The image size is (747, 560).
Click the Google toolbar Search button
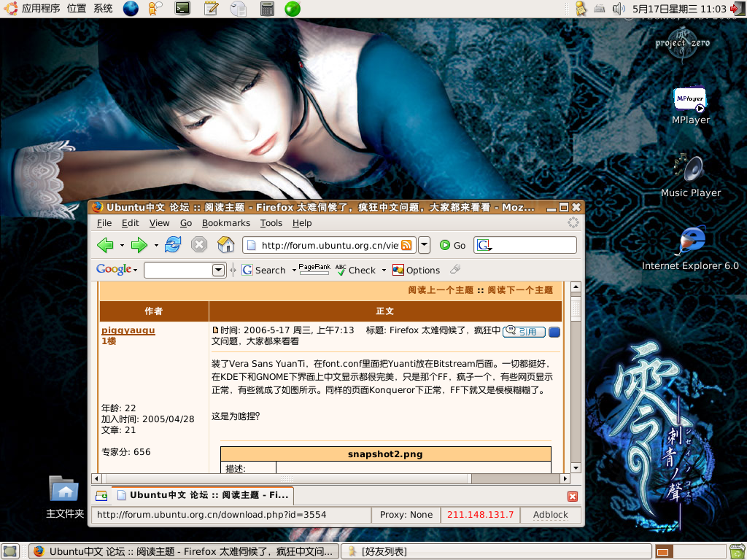(x=264, y=270)
